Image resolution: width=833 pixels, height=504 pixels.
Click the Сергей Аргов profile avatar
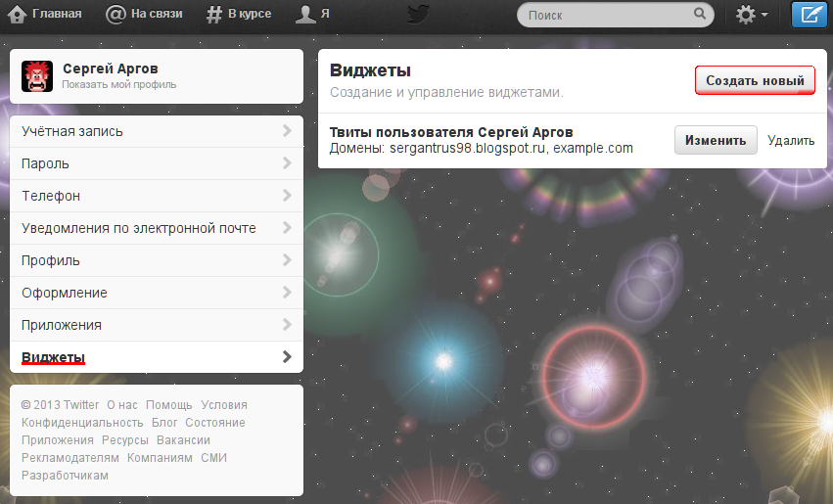37,76
